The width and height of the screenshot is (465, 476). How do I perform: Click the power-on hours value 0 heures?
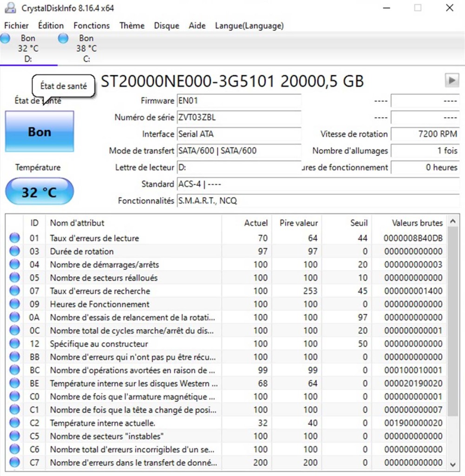coord(425,167)
